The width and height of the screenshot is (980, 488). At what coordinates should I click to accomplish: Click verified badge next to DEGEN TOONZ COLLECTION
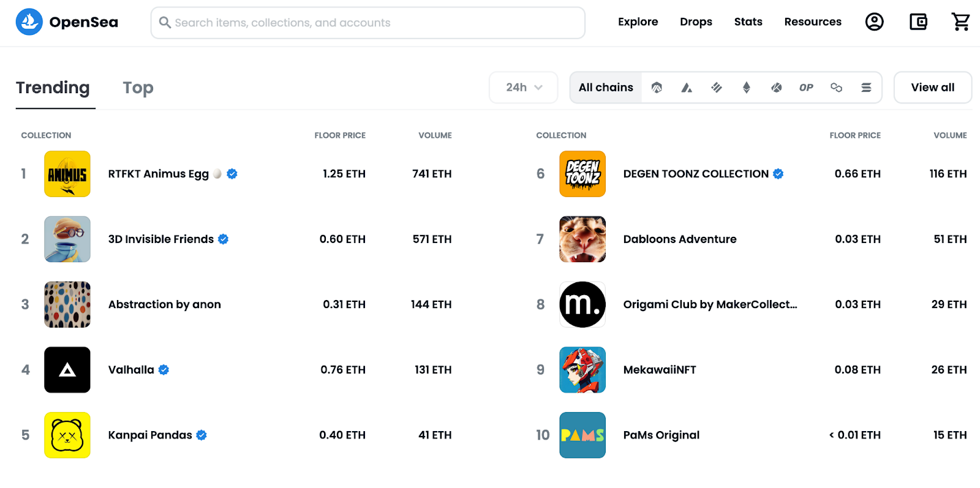click(778, 174)
